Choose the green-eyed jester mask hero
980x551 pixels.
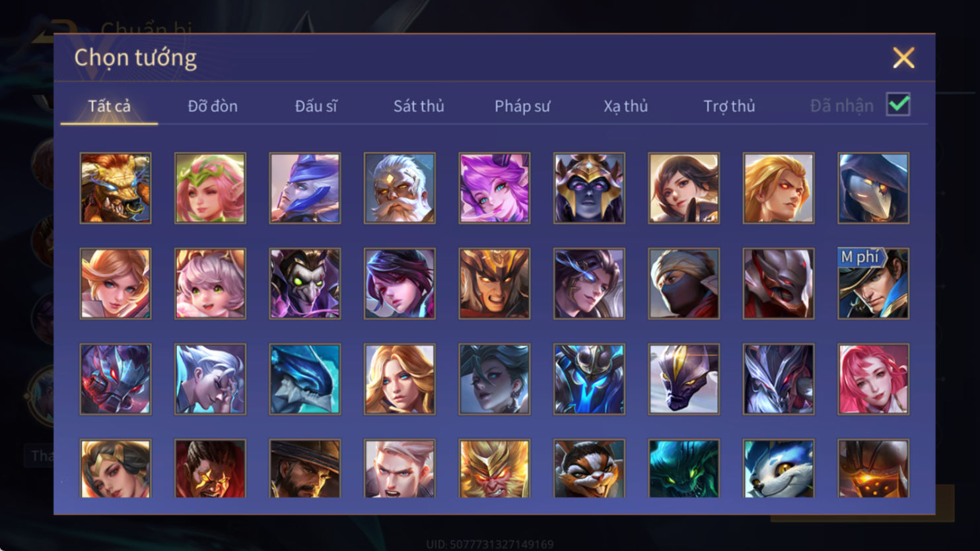click(305, 284)
